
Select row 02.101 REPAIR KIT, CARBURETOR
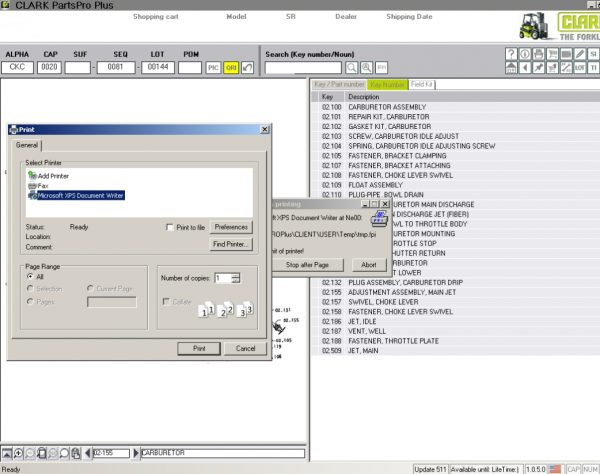(x=455, y=117)
